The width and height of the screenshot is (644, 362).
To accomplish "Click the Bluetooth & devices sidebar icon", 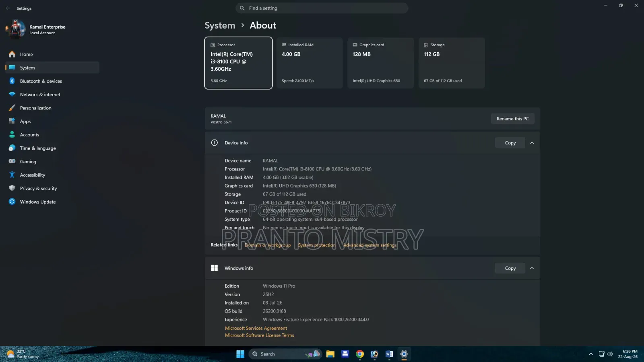I will click(12, 81).
